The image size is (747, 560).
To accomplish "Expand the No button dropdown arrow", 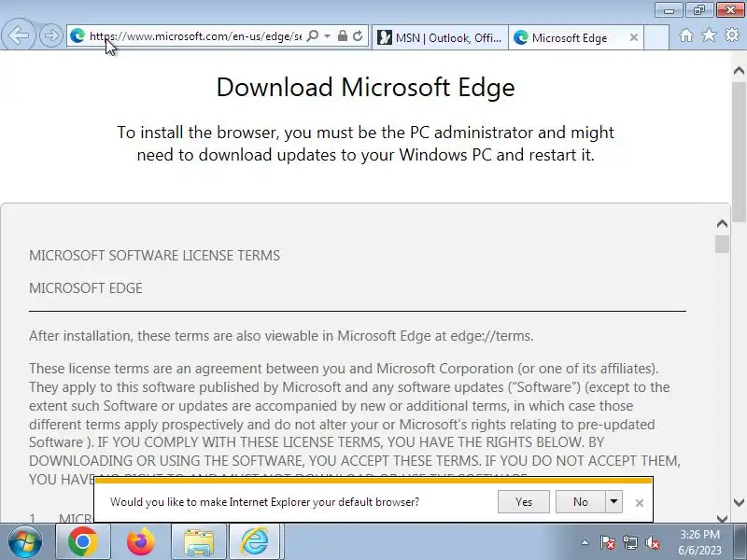I will [x=613, y=502].
